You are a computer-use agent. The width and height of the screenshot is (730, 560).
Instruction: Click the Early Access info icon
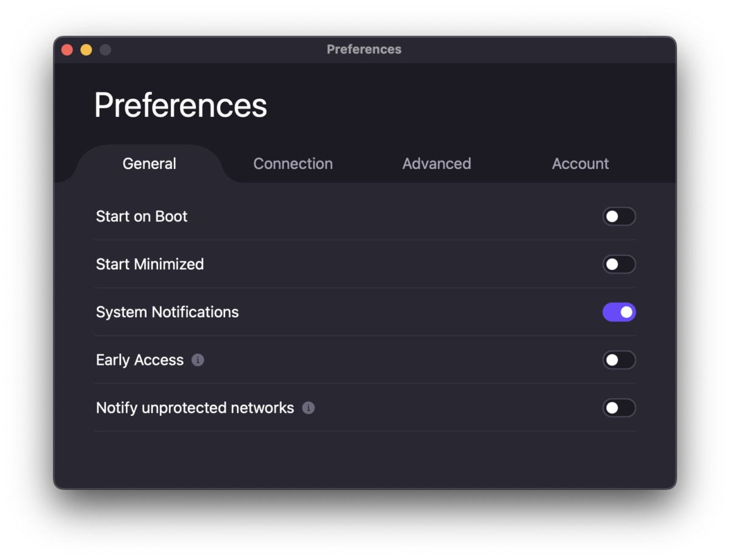(x=198, y=360)
